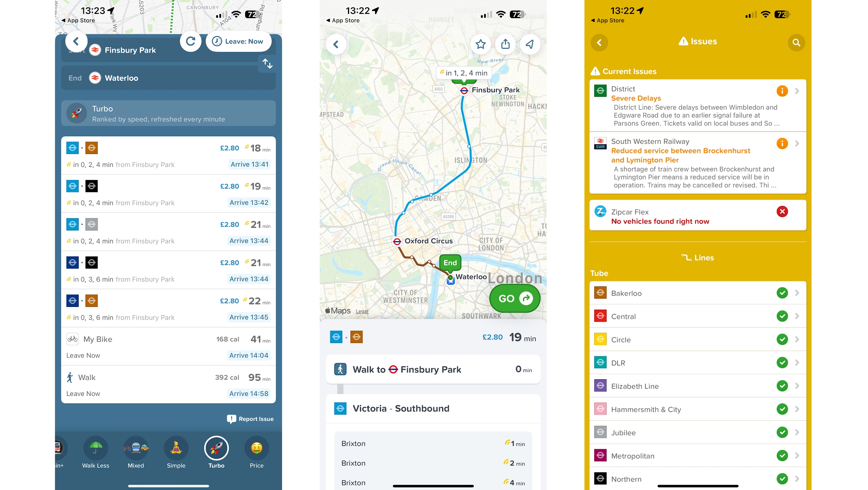Tap the GO button to start navigation
868x490 pixels.
[x=514, y=298]
